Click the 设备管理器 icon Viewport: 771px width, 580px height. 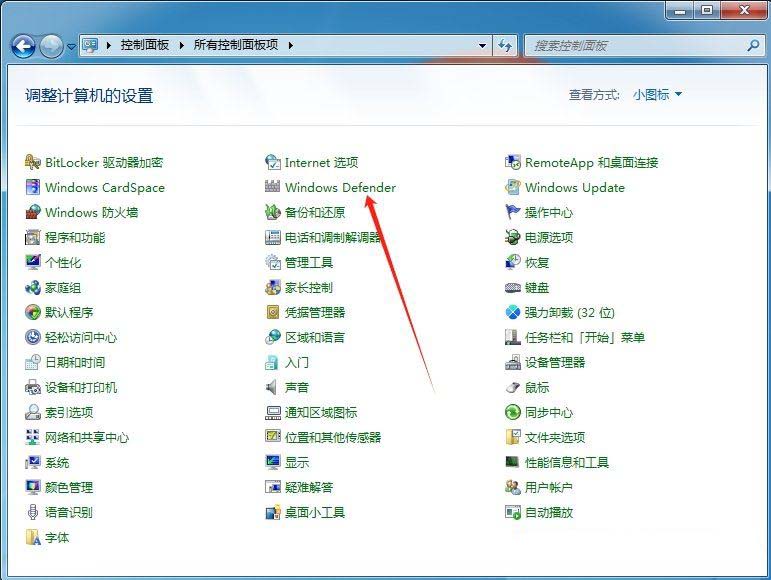coord(513,362)
